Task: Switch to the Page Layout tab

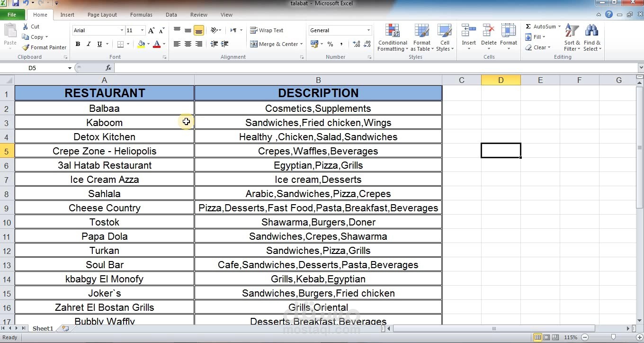Action: point(102,15)
